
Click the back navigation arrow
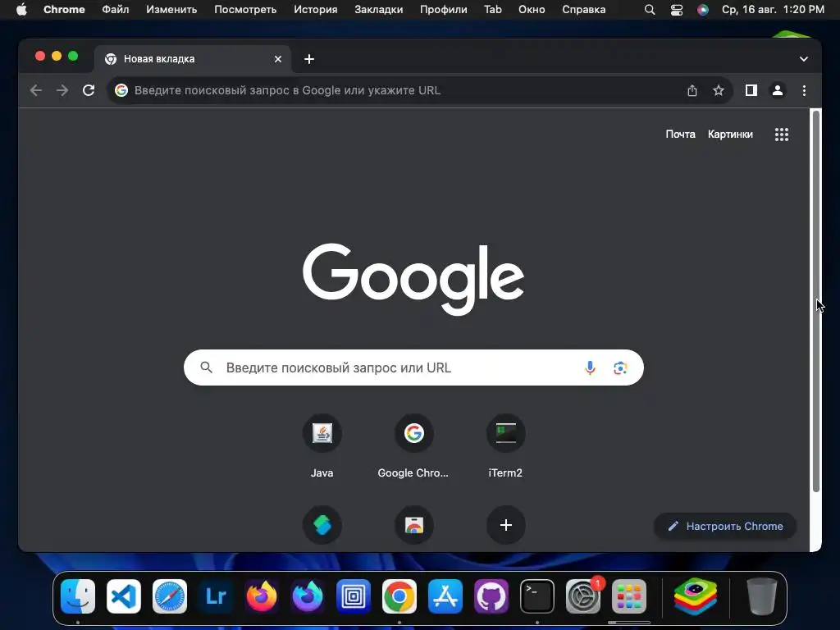36,90
